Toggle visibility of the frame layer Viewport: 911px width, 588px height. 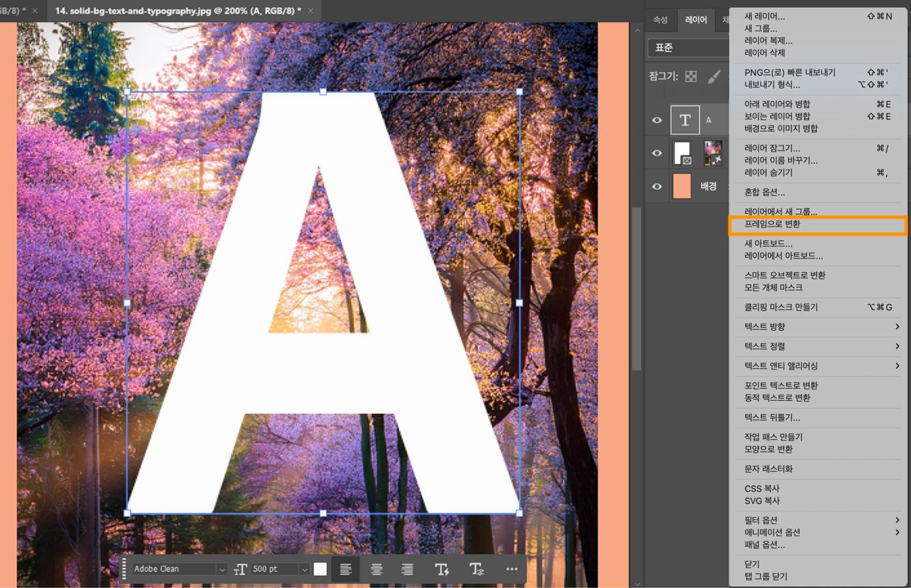657,153
